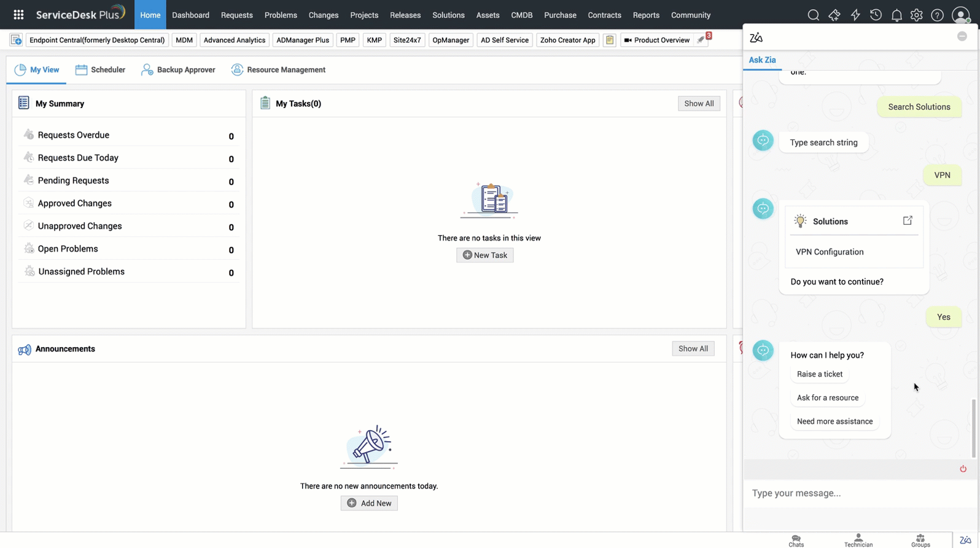The height and width of the screenshot is (548, 980).
Task: Select the Ask Zia tab
Action: coord(762,60)
